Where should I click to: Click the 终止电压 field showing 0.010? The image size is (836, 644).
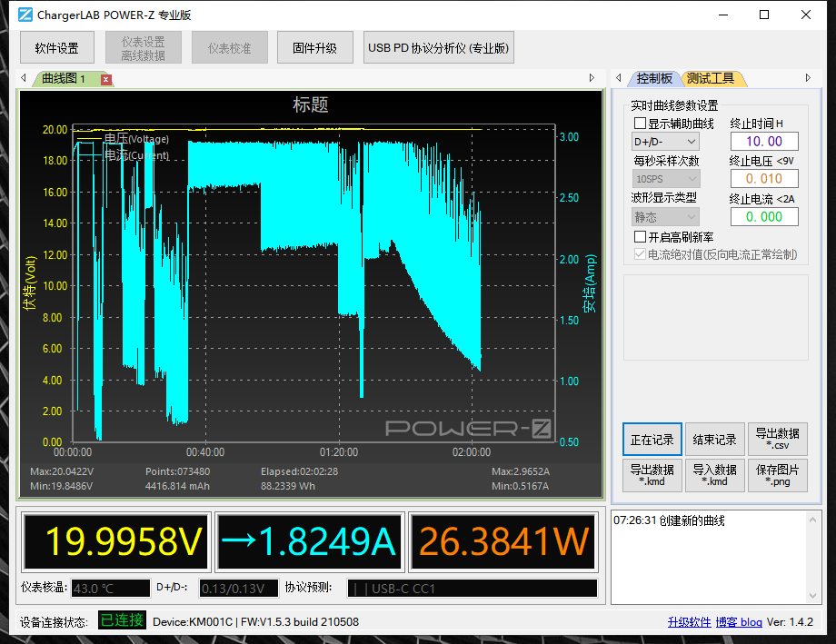(x=764, y=179)
